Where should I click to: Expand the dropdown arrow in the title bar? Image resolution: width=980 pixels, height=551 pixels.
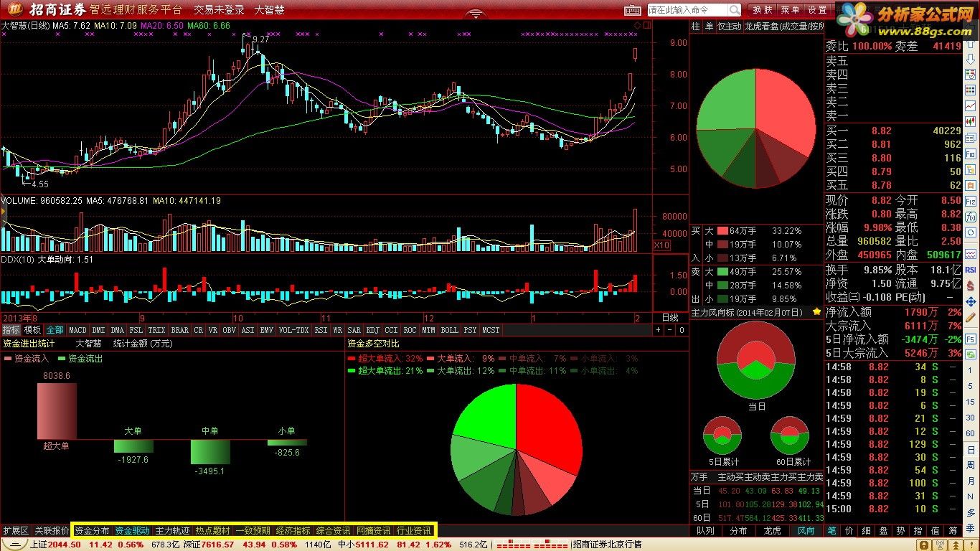(x=474, y=14)
